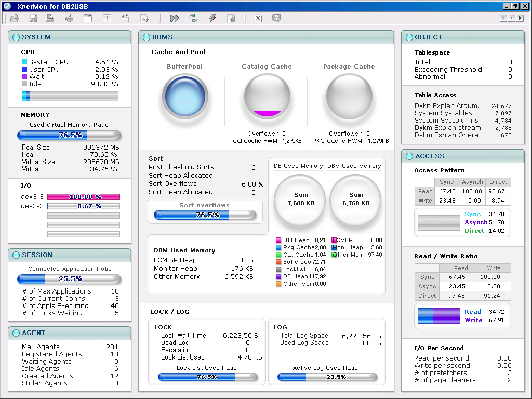Click the ACCESS panel header circle icon
This screenshot has height=399, width=532.
coord(409,156)
